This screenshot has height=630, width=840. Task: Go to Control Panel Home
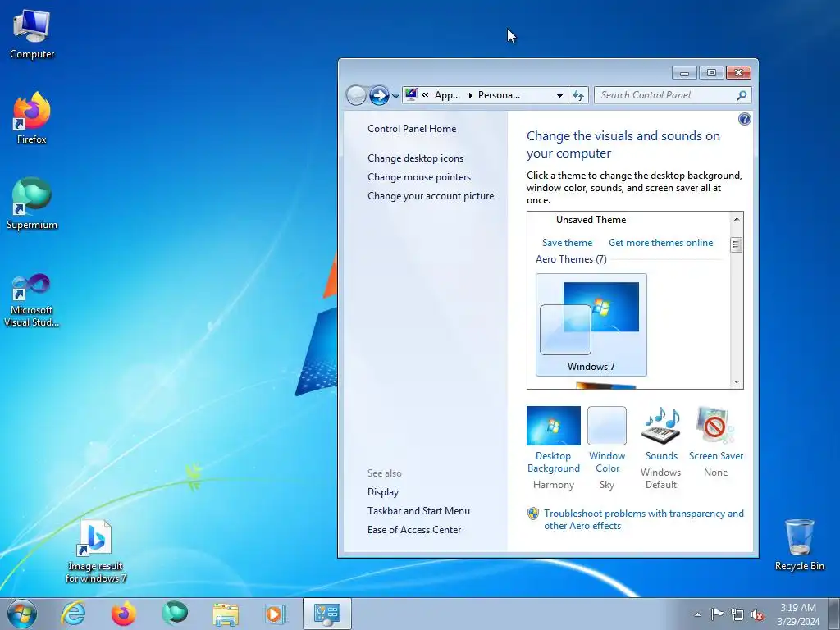(x=412, y=129)
